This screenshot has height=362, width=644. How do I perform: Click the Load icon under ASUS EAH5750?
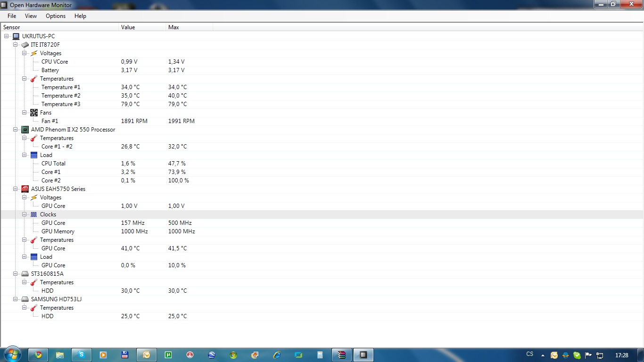[34, 257]
